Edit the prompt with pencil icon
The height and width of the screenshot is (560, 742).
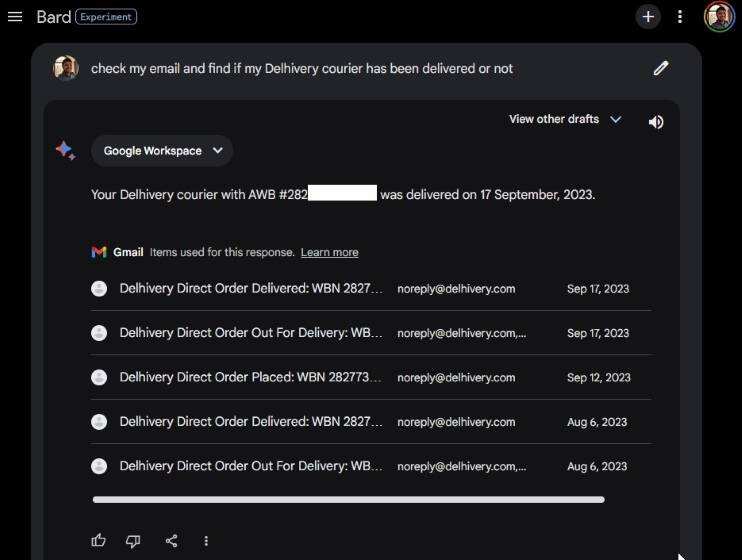(660, 68)
